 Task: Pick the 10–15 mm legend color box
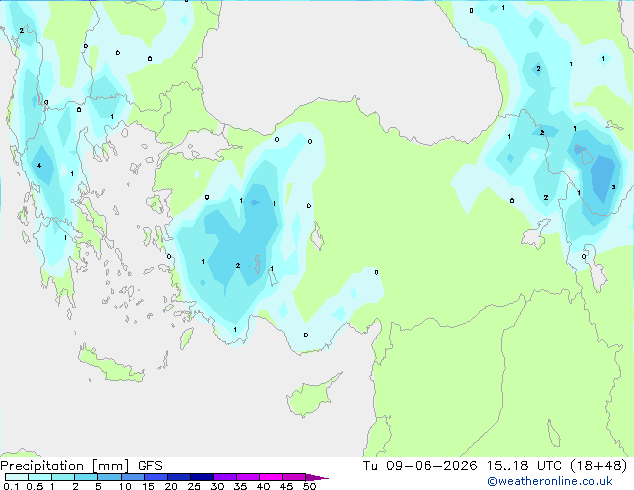tap(132, 477)
